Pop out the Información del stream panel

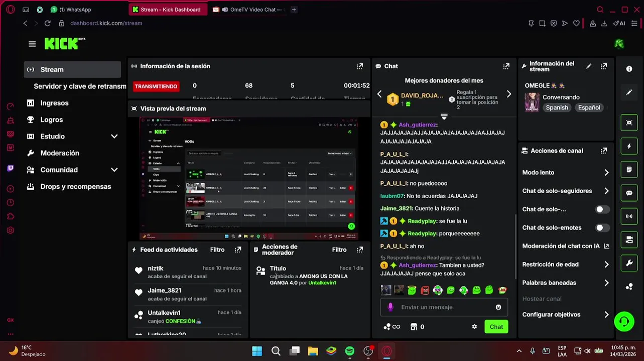[604, 66]
